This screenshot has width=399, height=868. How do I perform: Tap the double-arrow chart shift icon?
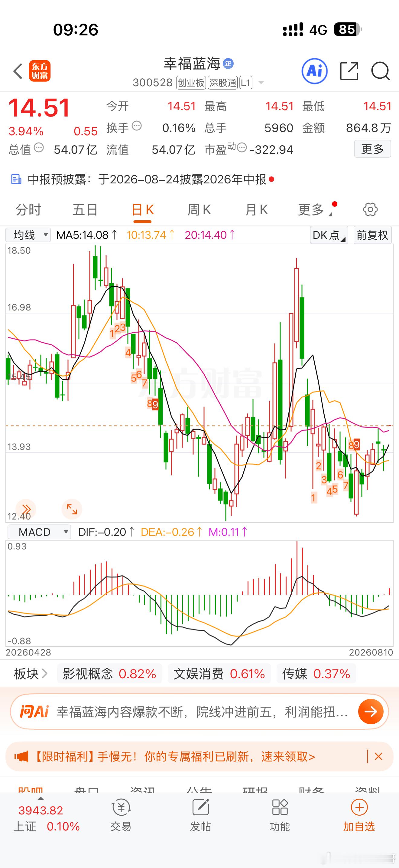26,509
